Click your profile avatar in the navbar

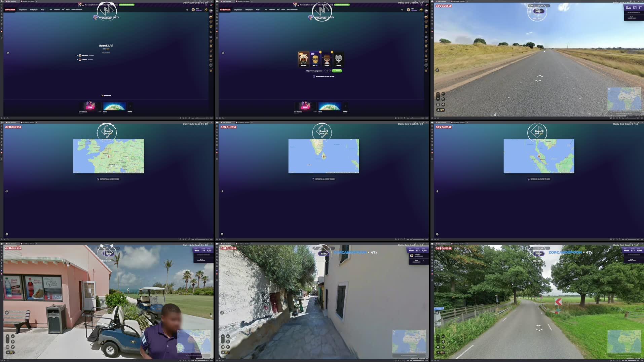(x=408, y=10)
